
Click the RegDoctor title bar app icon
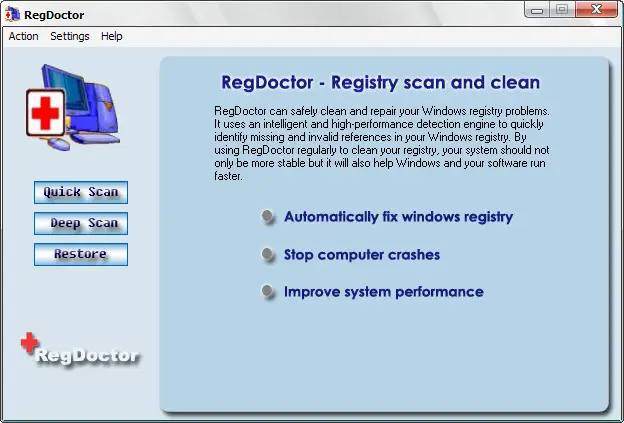click(x=12, y=14)
